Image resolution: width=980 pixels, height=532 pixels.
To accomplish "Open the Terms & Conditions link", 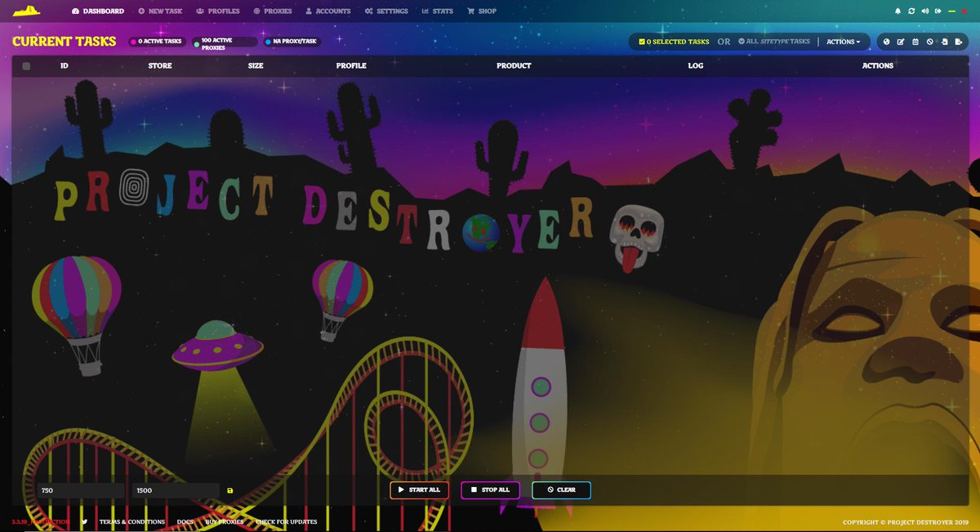I will click(x=132, y=521).
